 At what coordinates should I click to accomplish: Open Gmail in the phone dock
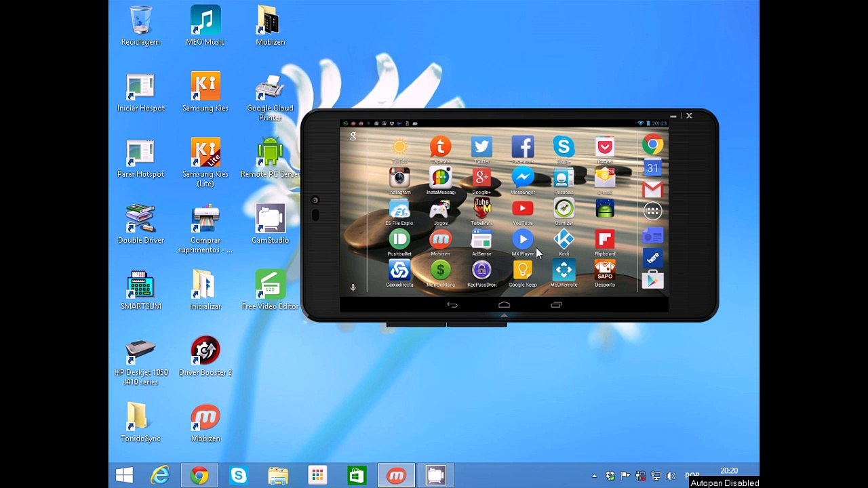point(652,190)
